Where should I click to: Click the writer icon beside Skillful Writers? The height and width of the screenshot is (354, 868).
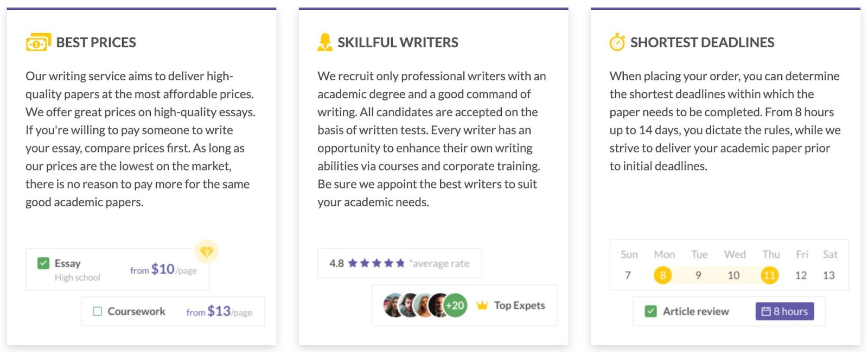[x=324, y=42]
